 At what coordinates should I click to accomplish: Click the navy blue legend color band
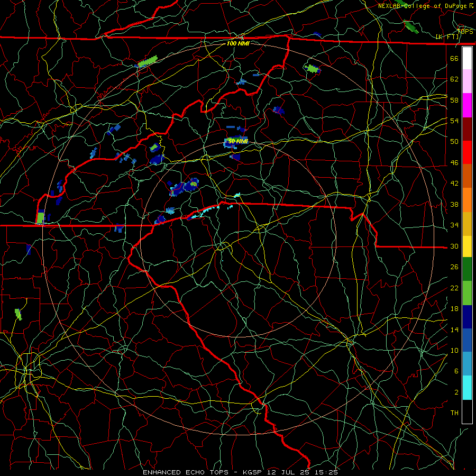click(467, 317)
